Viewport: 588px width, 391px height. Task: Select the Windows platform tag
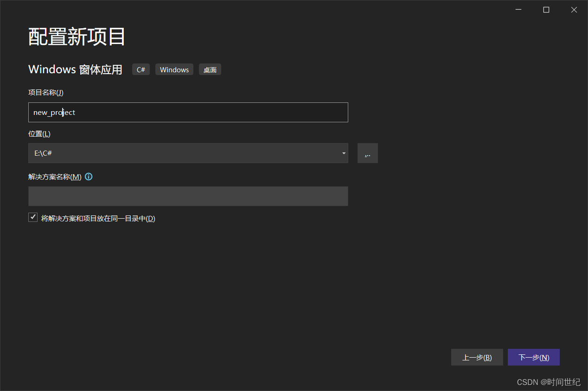coord(174,69)
